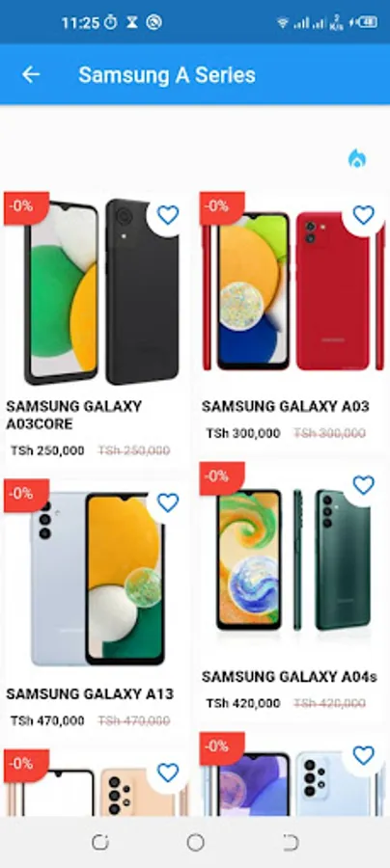The height and width of the screenshot is (868, 390).
Task: Toggle heart on Samsung Galaxy A13
Action: pos(168,502)
